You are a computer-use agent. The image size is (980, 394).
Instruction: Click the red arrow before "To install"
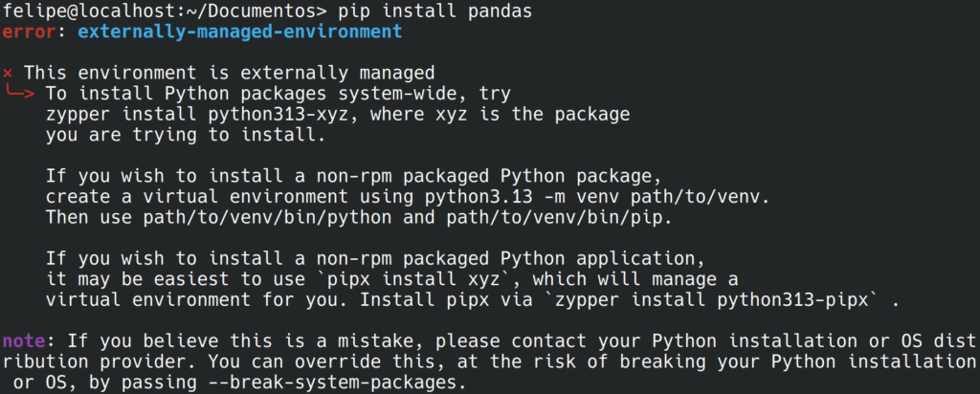19,94
